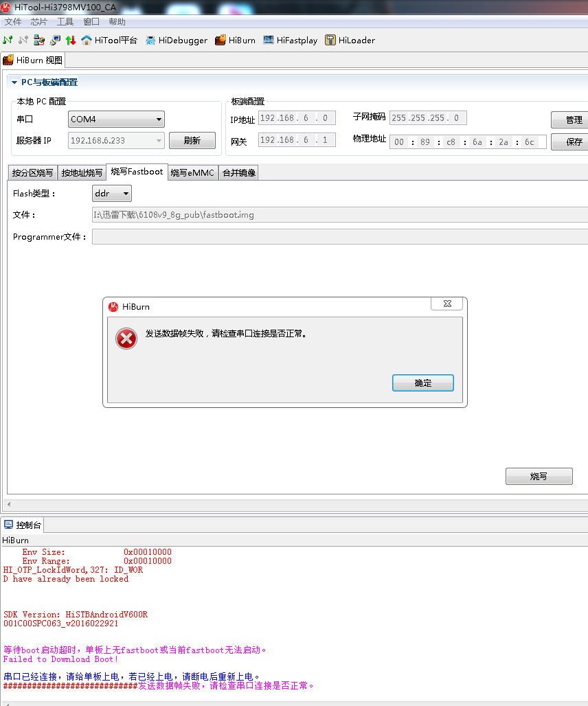This screenshot has width=588, height=706.
Task: Switch to the 合并镜像 tab
Action: pos(239,173)
